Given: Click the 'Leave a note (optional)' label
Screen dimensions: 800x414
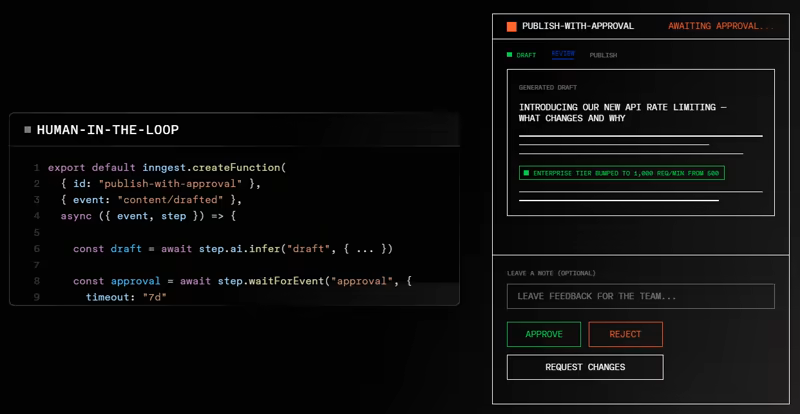Looking at the screenshot, I should coord(551,273).
